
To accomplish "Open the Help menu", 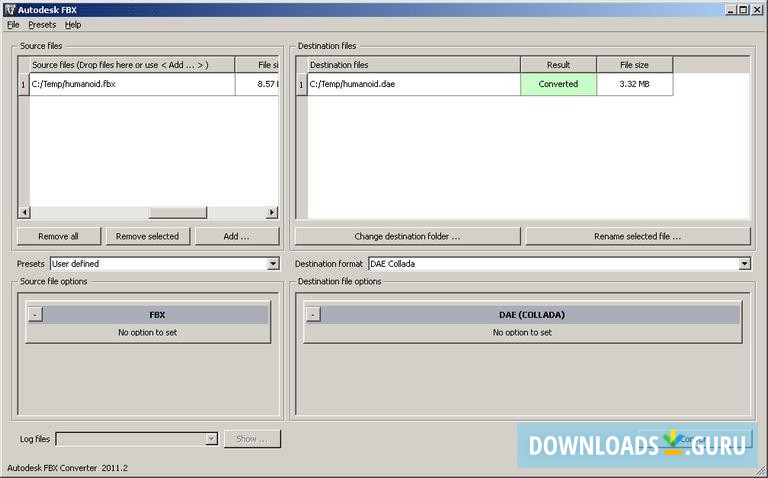I will click(x=73, y=24).
